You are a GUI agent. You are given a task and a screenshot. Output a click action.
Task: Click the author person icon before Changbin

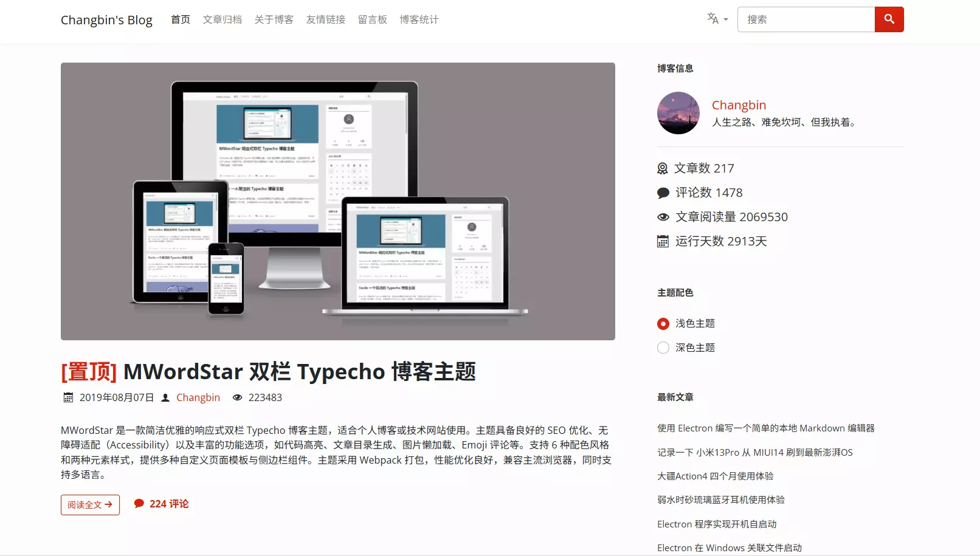click(x=165, y=397)
